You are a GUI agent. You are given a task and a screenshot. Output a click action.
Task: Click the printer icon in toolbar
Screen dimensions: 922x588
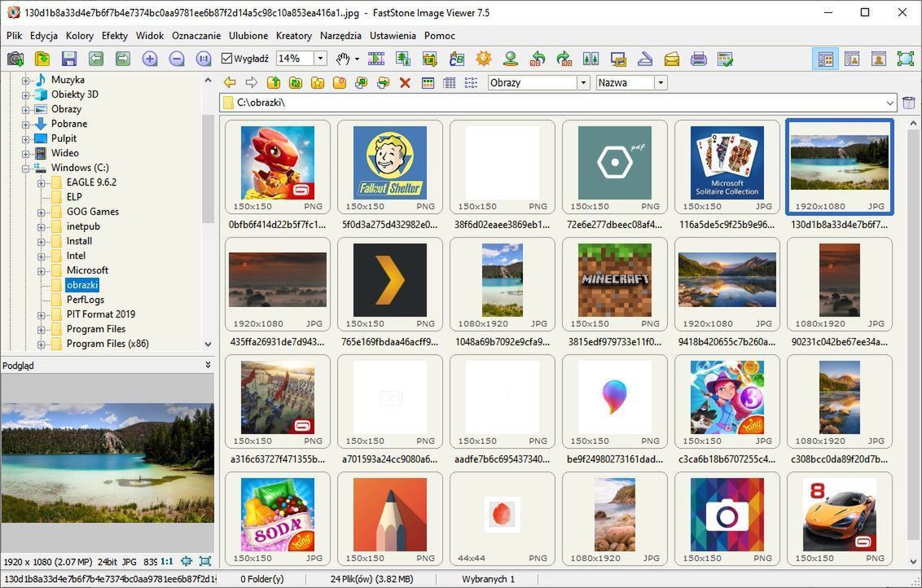pyautogui.click(x=698, y=59)
